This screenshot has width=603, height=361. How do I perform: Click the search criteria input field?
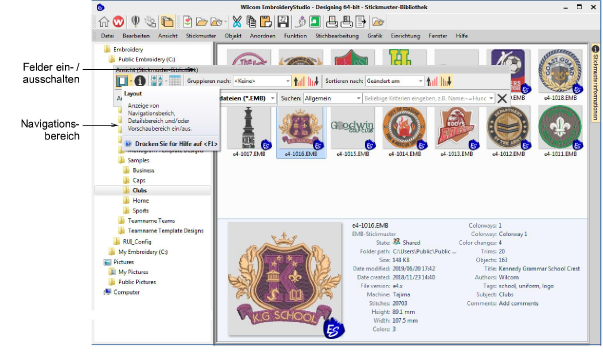(426, 98)
